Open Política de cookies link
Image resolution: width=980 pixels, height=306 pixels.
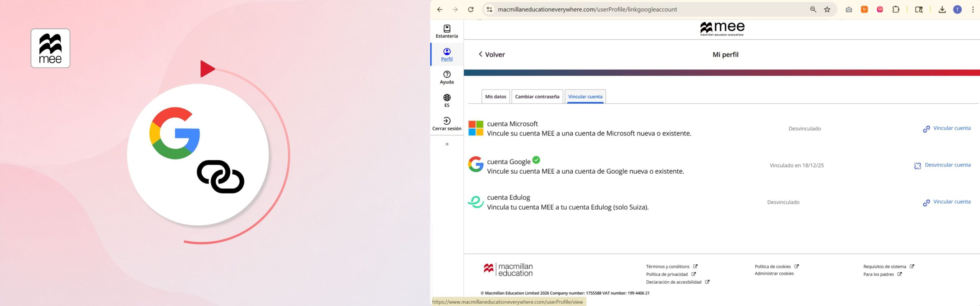tap(777, 267)
